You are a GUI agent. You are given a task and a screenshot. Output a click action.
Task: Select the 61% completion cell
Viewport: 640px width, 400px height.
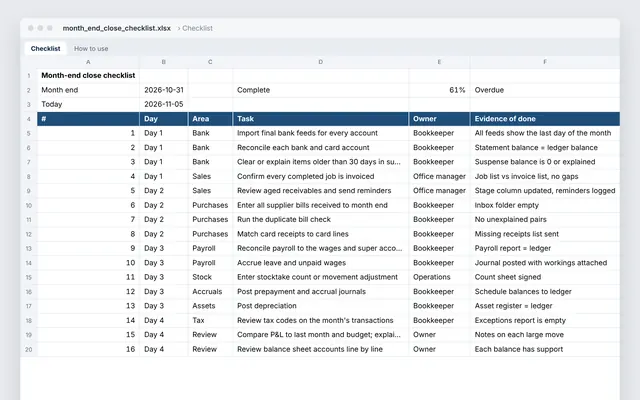pos(439,90)
